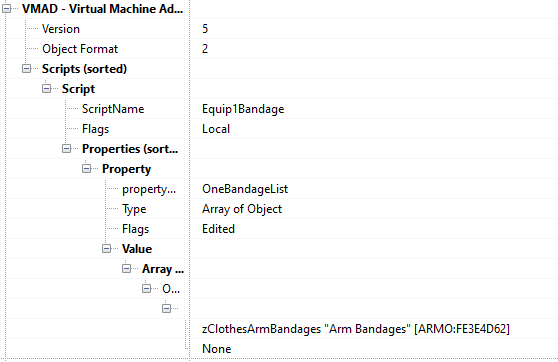Collapse the Property node
Image resolution: width=558 pixels, height=362 pixels.
[x=86, y=168]
